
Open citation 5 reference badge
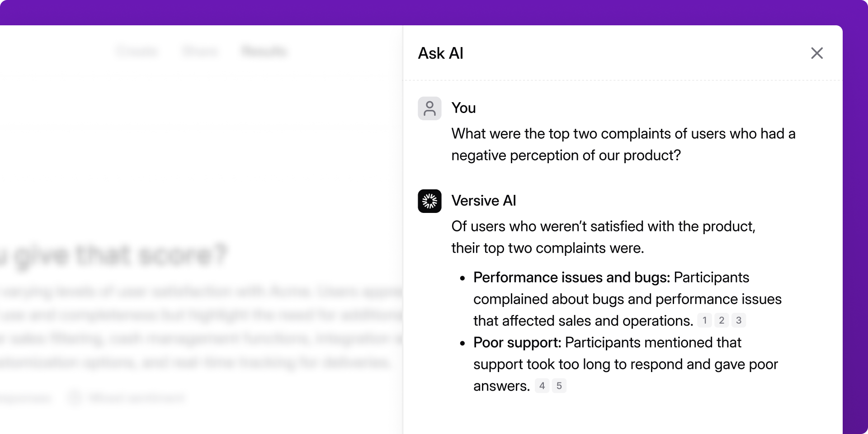pos(559,386)
